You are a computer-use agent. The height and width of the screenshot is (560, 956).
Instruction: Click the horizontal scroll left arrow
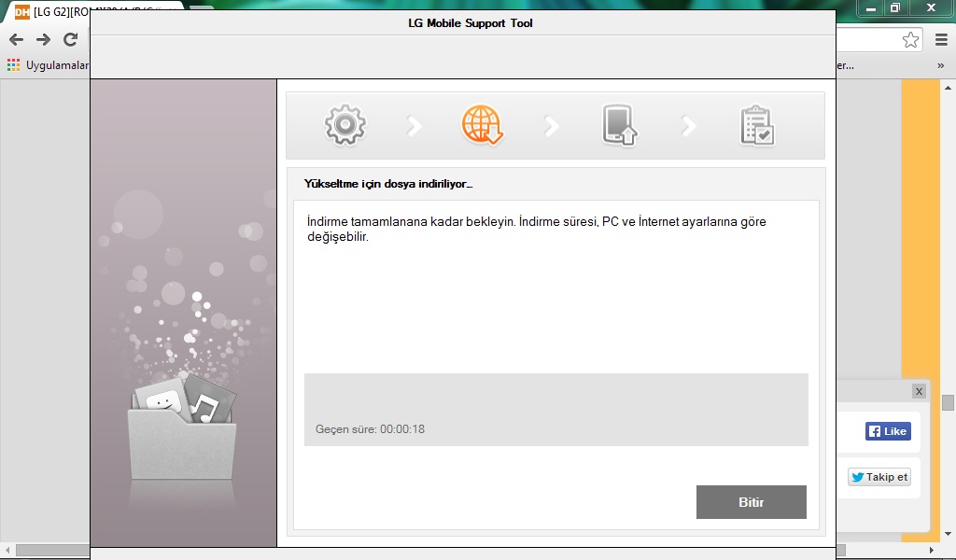pos(7,551)
